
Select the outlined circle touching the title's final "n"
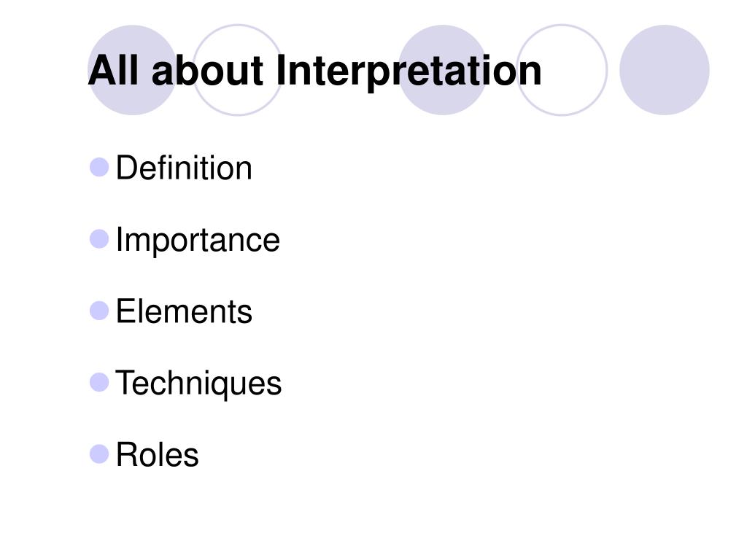pos(562,70)
